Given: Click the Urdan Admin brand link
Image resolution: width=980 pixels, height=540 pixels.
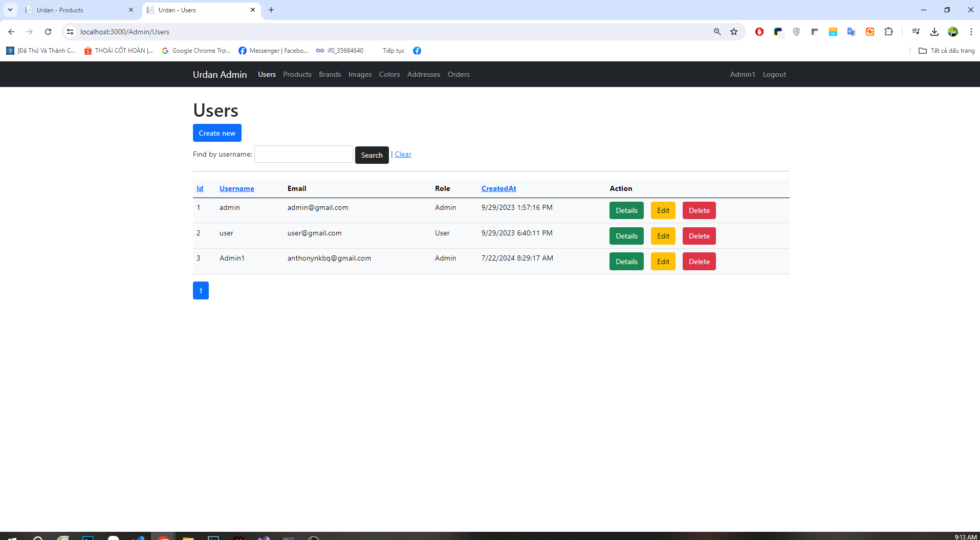Looking at the screenshot, I should (220, 74).
